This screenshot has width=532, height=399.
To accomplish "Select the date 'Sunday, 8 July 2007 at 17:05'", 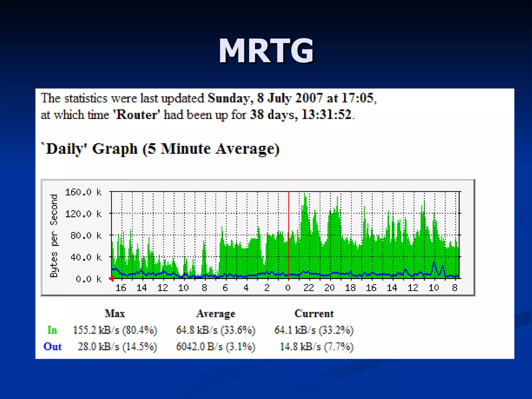I will (291, 98).
